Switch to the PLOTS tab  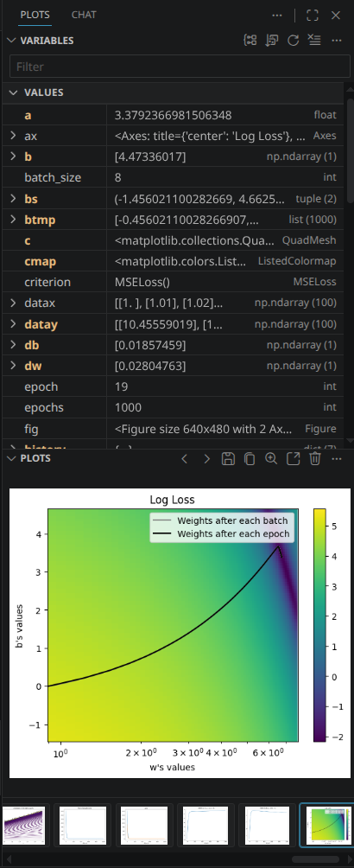(x=35, y=15)
